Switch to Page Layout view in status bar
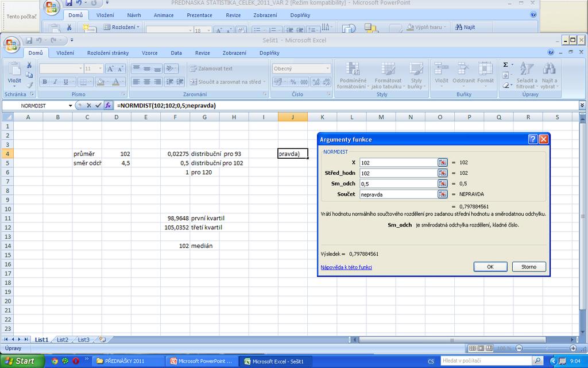Viewport: 588px width, 368px height. [x=481, y=348]
